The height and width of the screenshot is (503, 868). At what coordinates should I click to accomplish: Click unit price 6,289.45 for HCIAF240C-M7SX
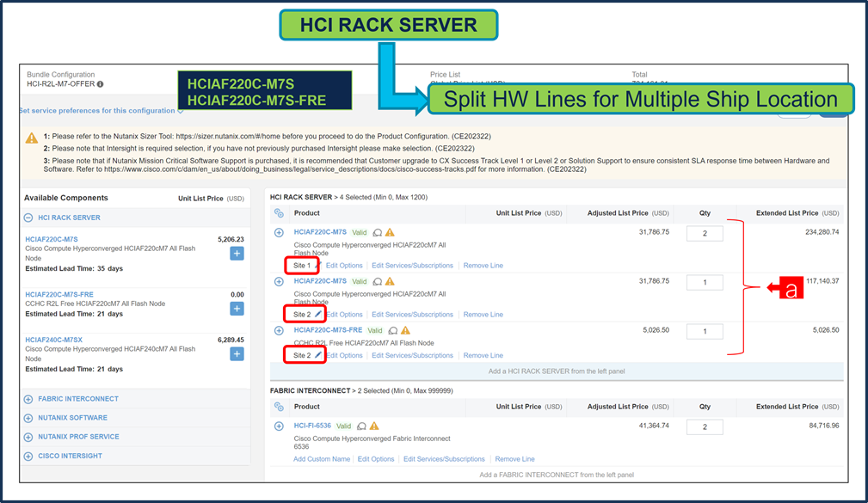[231, 340]
